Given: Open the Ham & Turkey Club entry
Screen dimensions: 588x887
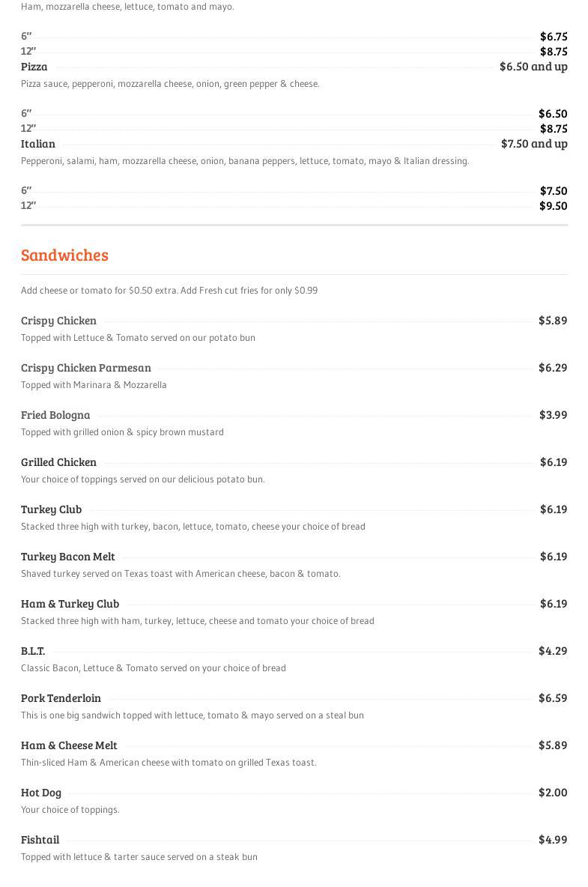Looking at the screenshot, I should pos(70,604).
